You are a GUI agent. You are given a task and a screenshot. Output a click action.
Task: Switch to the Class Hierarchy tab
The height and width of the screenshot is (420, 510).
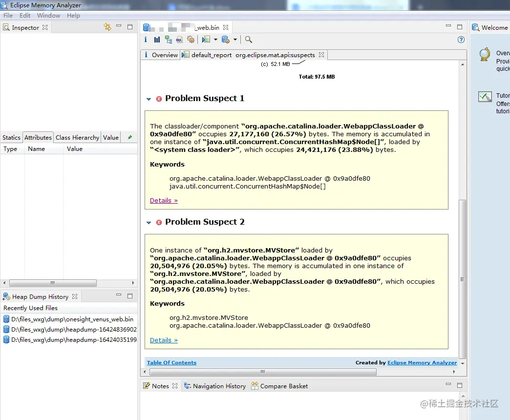[x=77, y=137]
